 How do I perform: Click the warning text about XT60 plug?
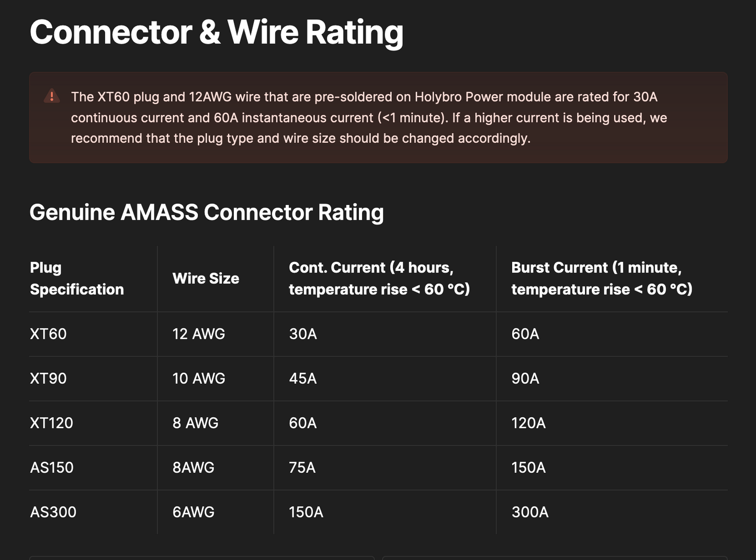(369, 118)
